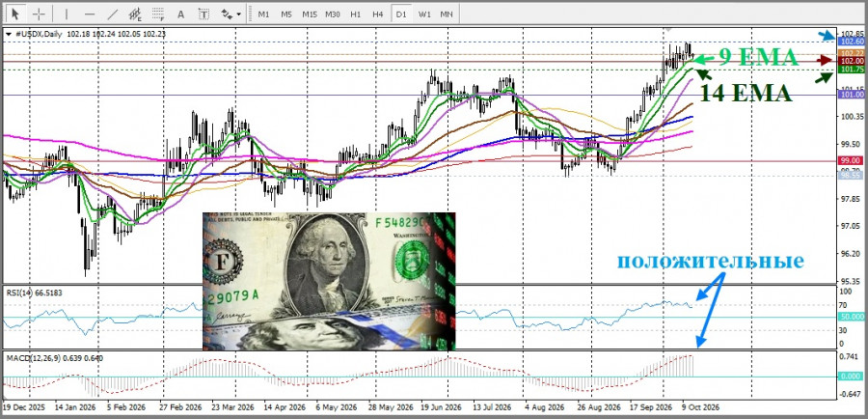868x419 pixels.
Task: Select the Arrows objects tool
Action: pos(227,14)
